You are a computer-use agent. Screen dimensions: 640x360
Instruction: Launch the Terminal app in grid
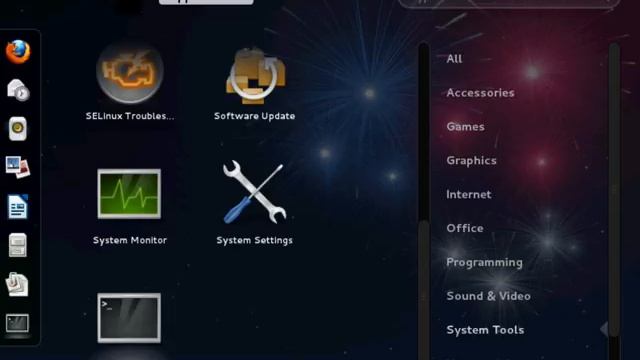(129, 318)
